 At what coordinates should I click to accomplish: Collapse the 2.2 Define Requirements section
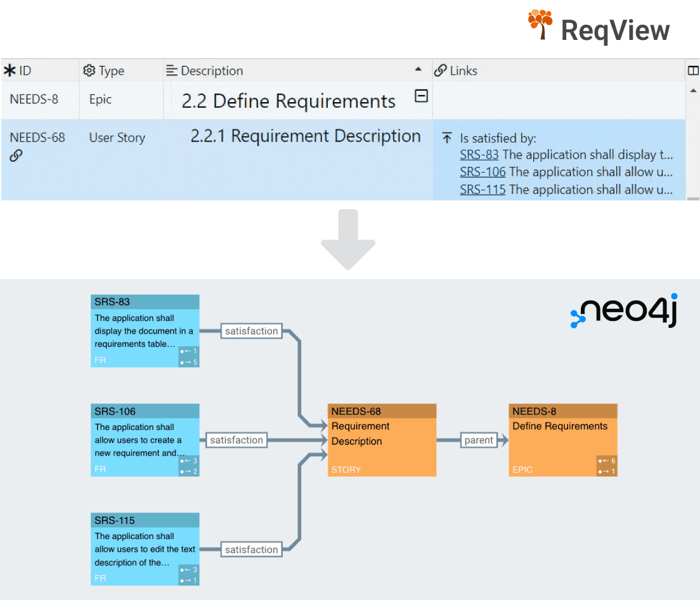pyautogui.click(x=421, y=96)
